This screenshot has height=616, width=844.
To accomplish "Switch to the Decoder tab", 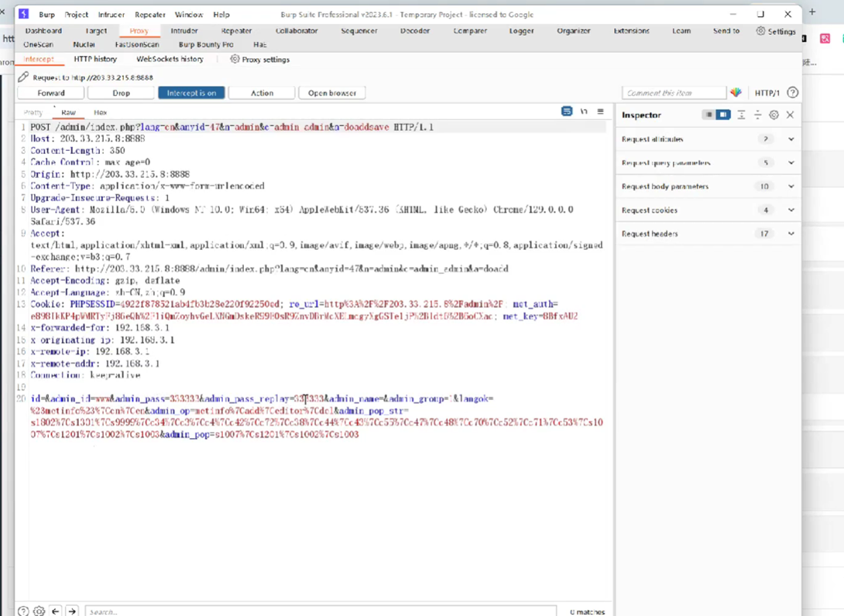I will point(415,31).
